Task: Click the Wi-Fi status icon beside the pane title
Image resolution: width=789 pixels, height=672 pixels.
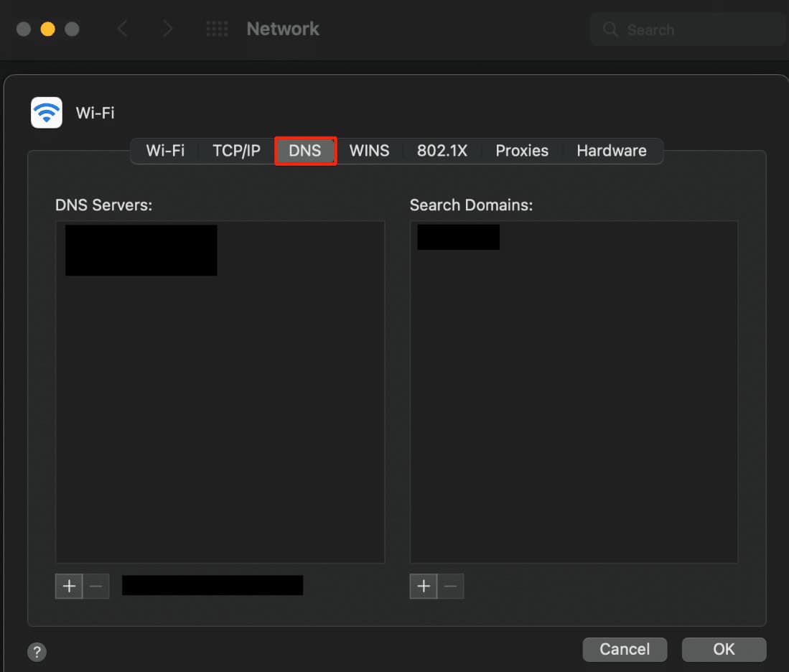Action: tap(46, 112)
